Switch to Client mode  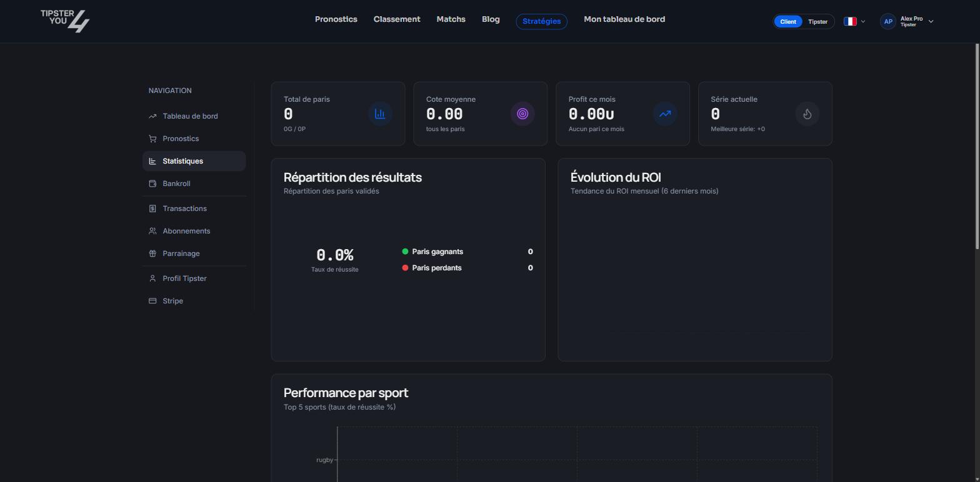point(788,21)
